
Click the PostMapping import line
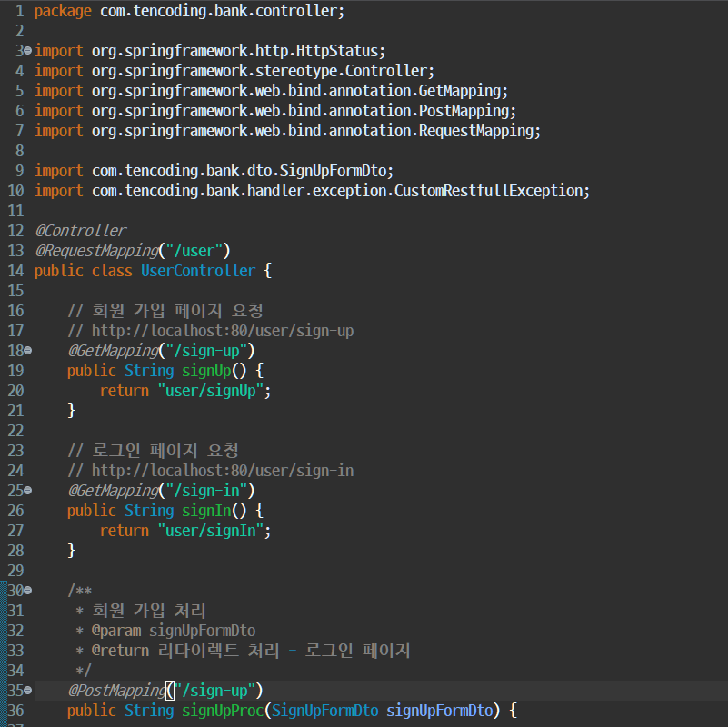(275, 111)
